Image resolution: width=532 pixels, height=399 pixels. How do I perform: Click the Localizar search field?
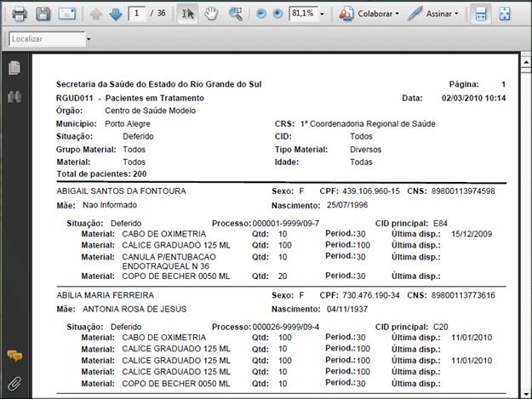tap(47, 39)
